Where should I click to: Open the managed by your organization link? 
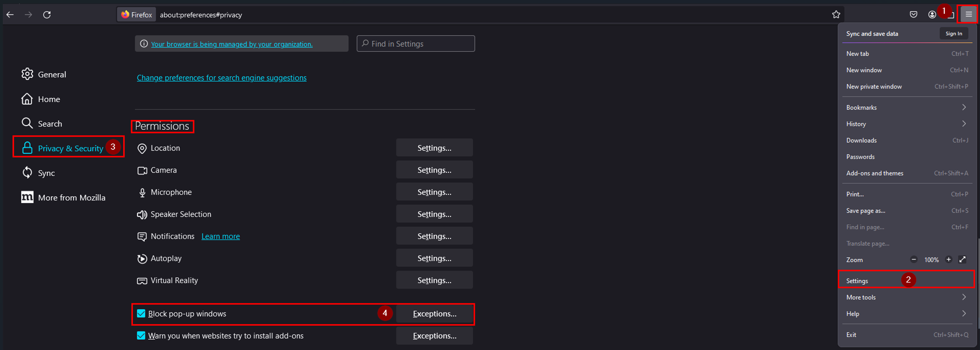coord(232,44)
